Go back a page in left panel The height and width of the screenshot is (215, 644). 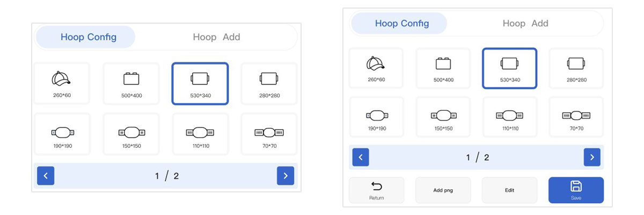[x=46, y=176]
